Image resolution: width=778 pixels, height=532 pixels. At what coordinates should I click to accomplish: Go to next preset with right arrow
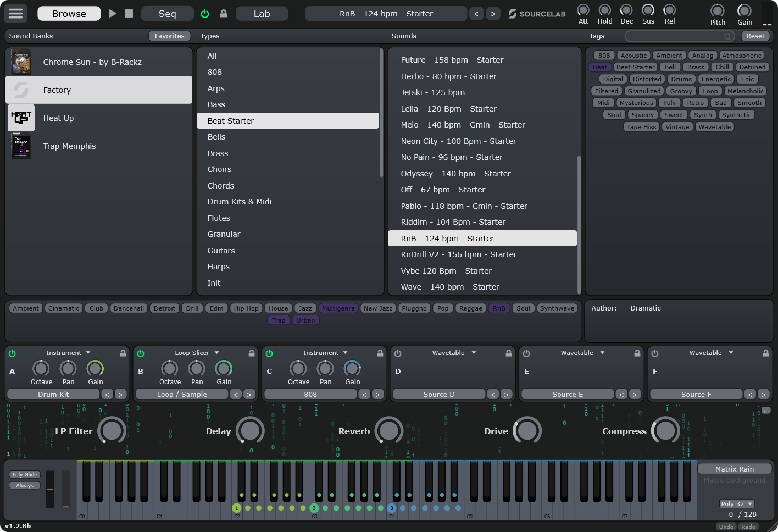(x=493, y=14)
